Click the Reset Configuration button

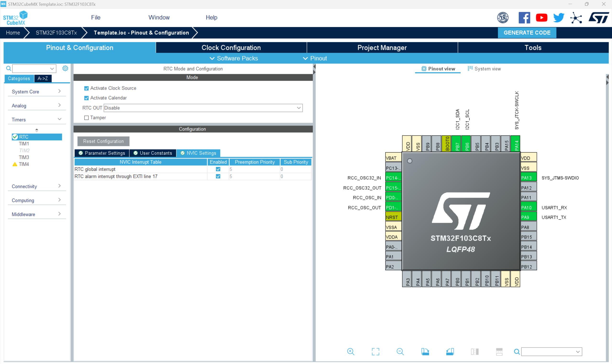point(103,141)
